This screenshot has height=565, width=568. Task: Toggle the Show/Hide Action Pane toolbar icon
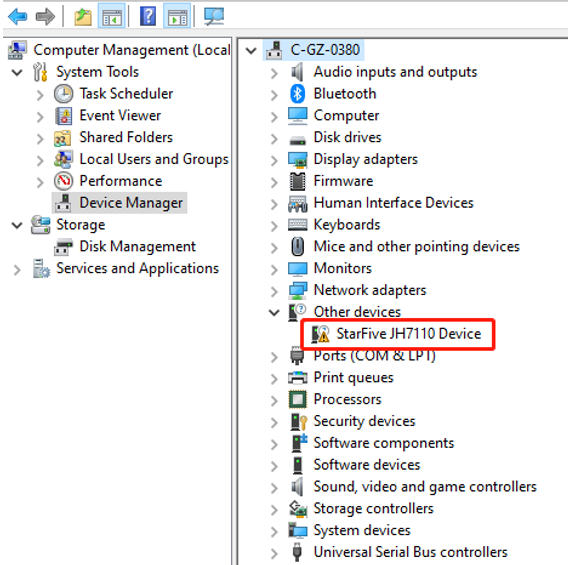177,16
